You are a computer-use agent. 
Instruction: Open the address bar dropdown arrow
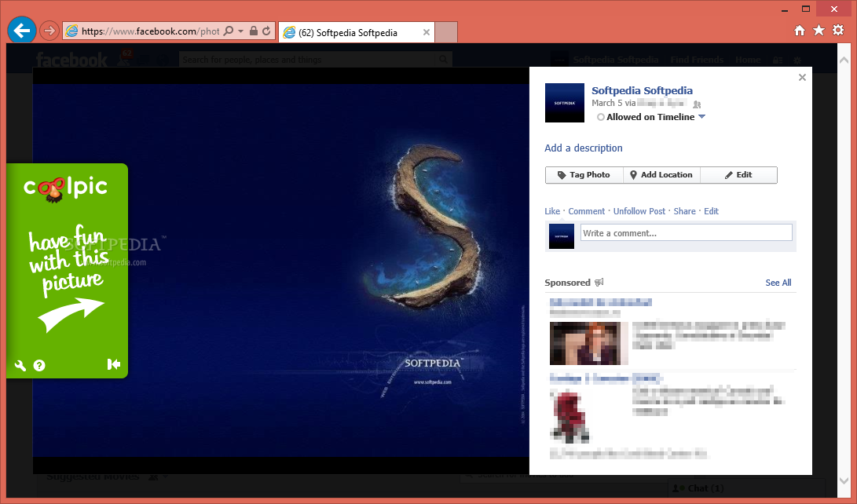coord(240,31)
